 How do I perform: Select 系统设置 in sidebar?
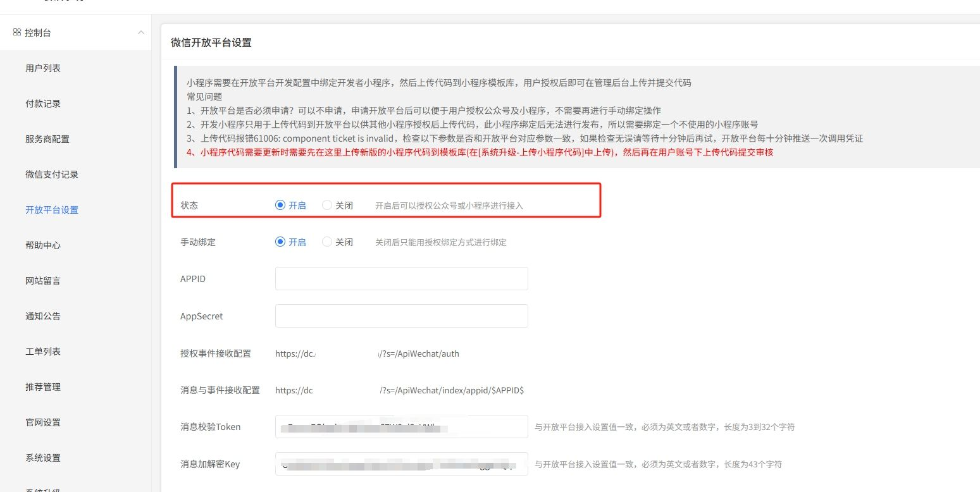pyautogui.click(x=43, y=458)
